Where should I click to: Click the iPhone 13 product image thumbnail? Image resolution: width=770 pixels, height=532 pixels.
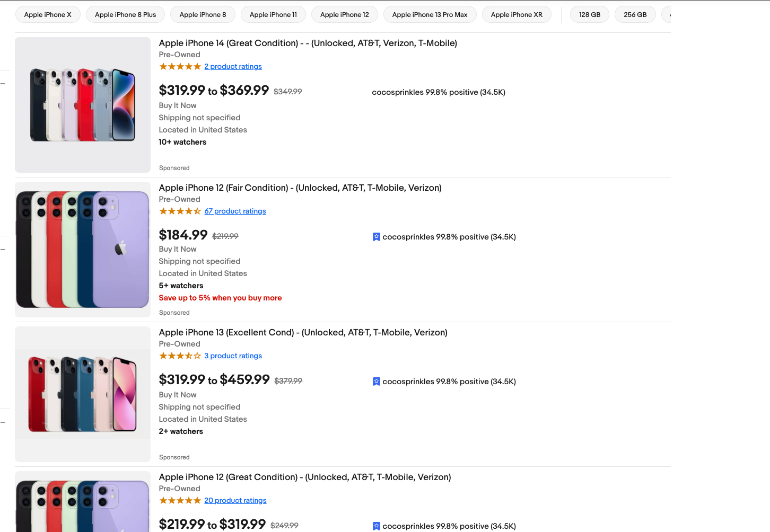[x=82, y=394]
